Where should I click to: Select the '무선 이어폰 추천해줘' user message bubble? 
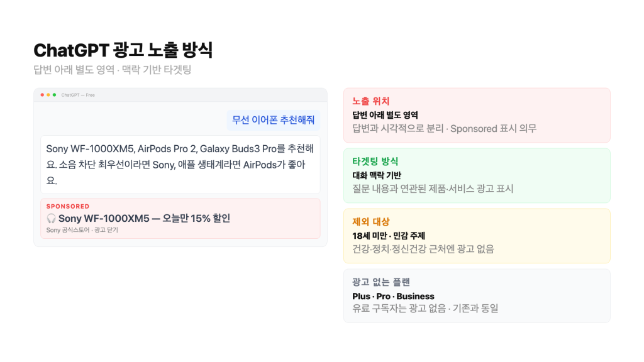click(x=274, y=120)
